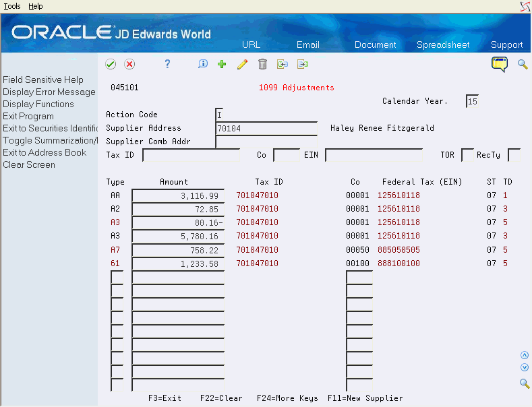The width and height of the screenshot is (532, 407).
Task: Click the bottom-right magnifier zoom icon
Action: coord(525,383)
